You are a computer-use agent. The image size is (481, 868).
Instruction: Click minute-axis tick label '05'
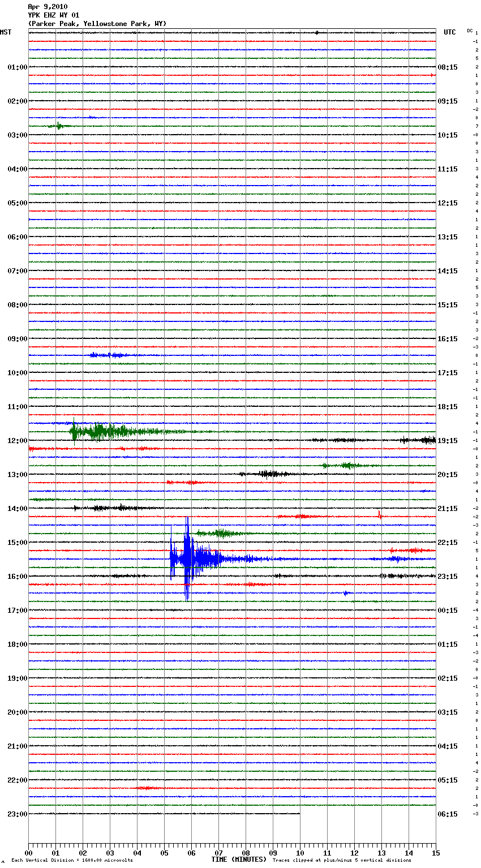pyautogui.click(x=164, y=853)
